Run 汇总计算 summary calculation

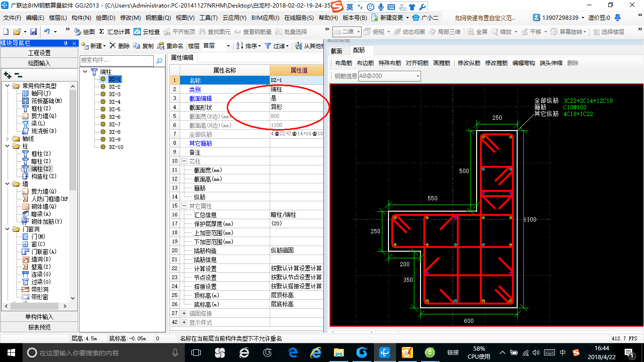(115, 32)
